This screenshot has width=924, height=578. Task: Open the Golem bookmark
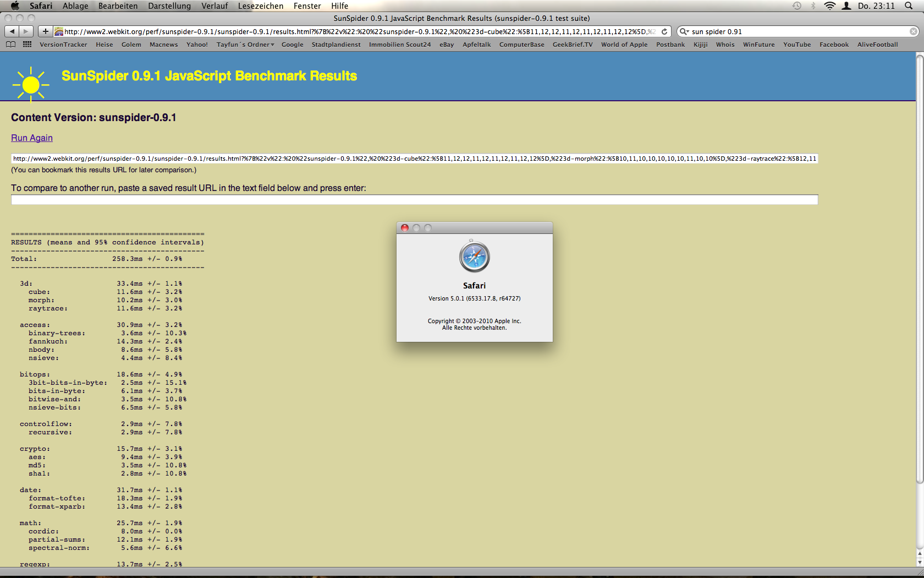click(x=131, y=45)
